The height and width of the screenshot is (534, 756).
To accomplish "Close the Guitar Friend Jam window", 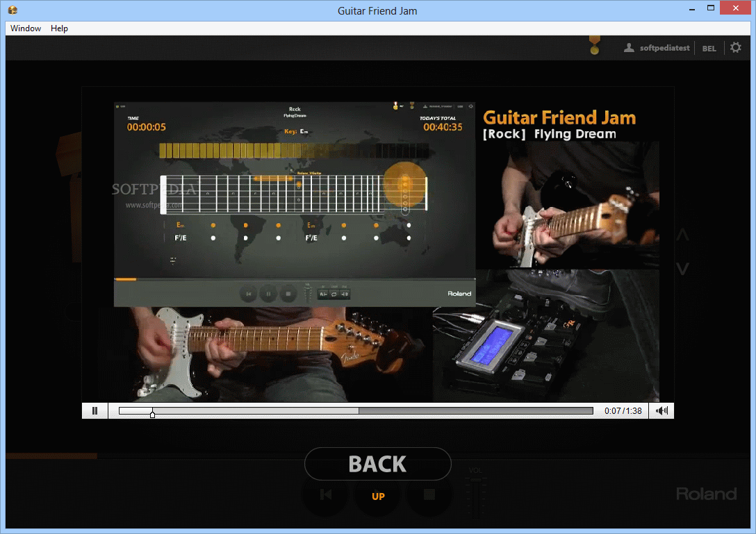I will (x=735, y=8).
